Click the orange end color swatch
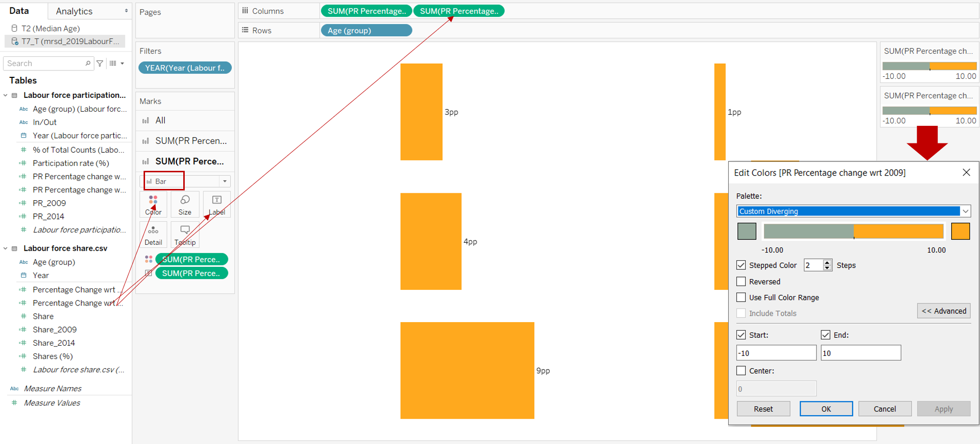This screenshot has height=444, width=980. pyautogui.click(x=960, y=231)
